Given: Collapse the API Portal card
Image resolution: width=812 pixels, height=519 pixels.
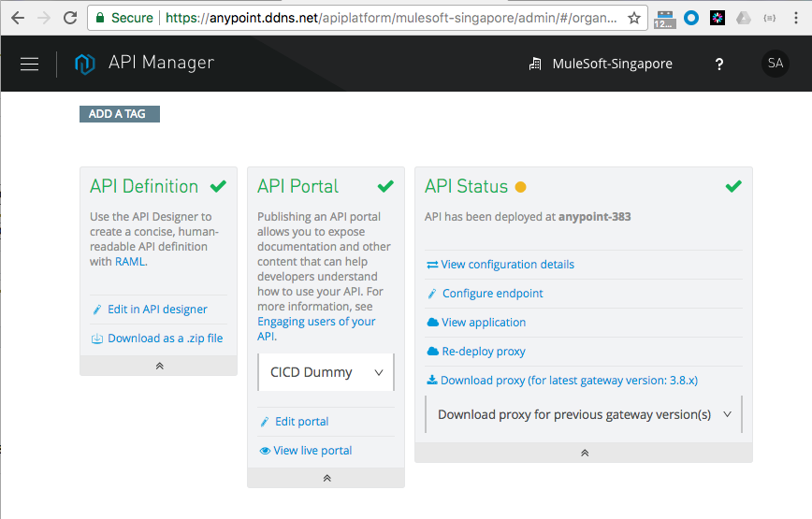Looking at the screenshot, I should coord(326,478).
